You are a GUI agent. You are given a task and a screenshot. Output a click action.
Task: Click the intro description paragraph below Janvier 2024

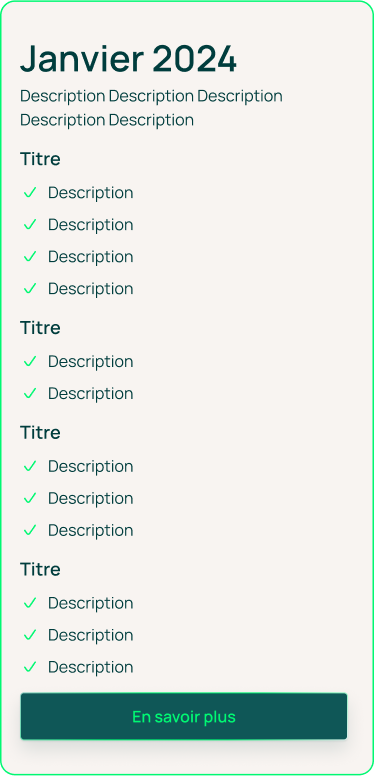(151, 108)
